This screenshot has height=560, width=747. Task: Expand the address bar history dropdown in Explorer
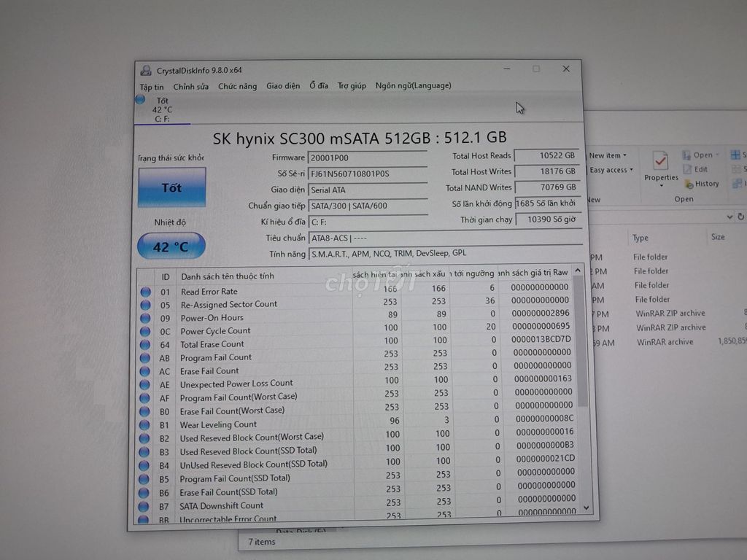pos(729,217)
